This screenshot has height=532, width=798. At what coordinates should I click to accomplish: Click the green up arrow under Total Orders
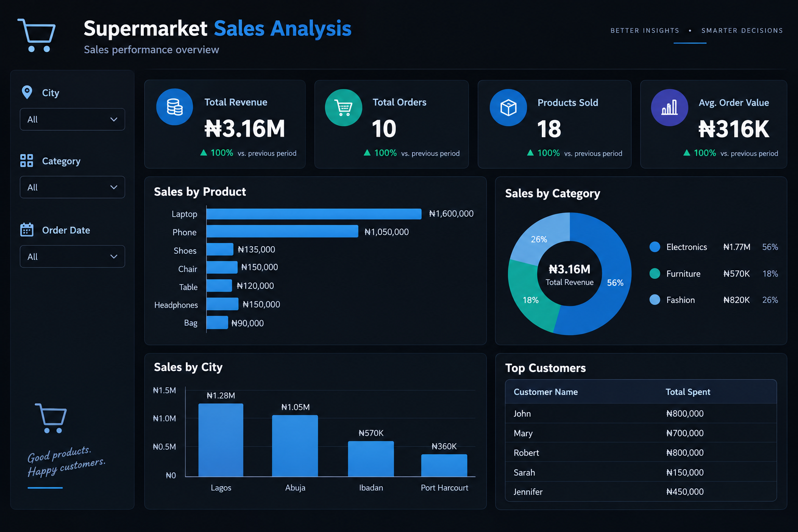(367, 153)
